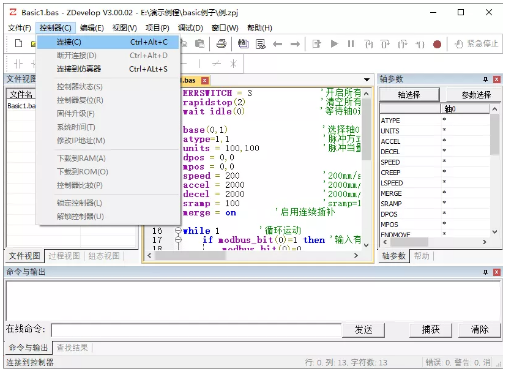Navigate forward with right arrow icon

(295, 44)
